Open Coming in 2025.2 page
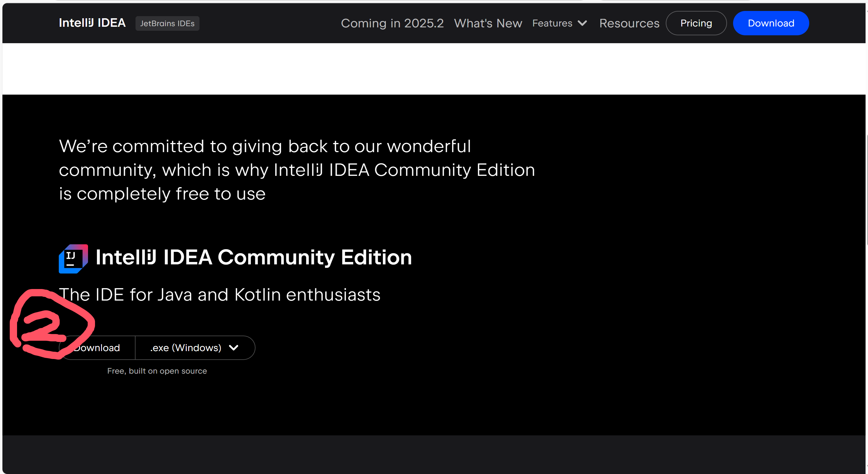This screenshot has width=868, height=474. (392, 23)
